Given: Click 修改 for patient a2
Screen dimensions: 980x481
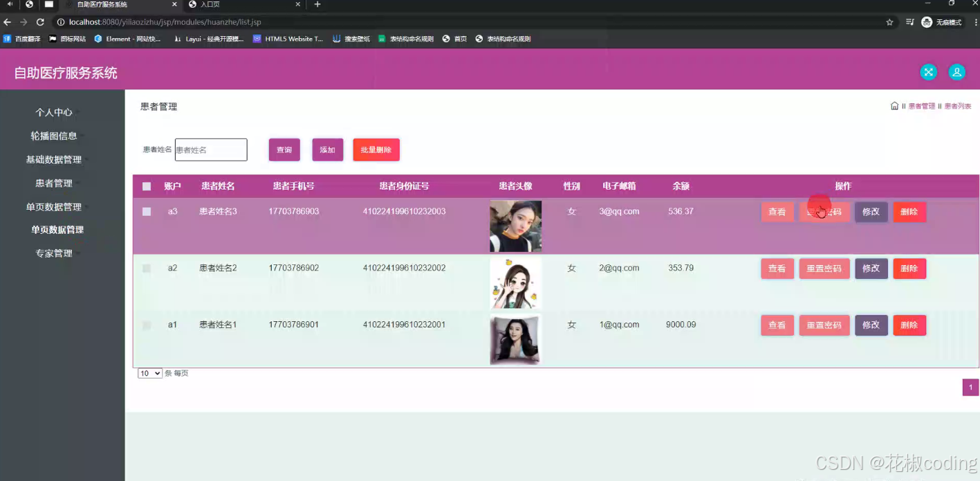Looking at the screenshot, I should click(x=871, y=269).
